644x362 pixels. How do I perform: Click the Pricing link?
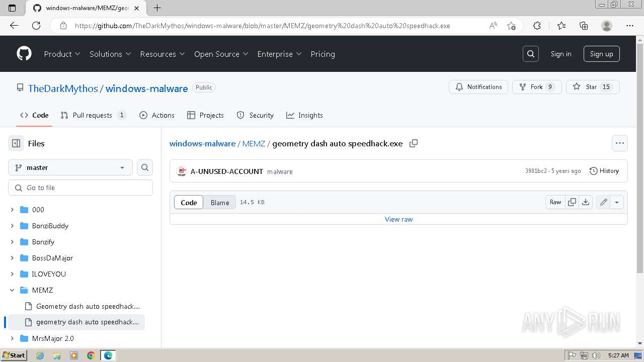pos(323,54)
